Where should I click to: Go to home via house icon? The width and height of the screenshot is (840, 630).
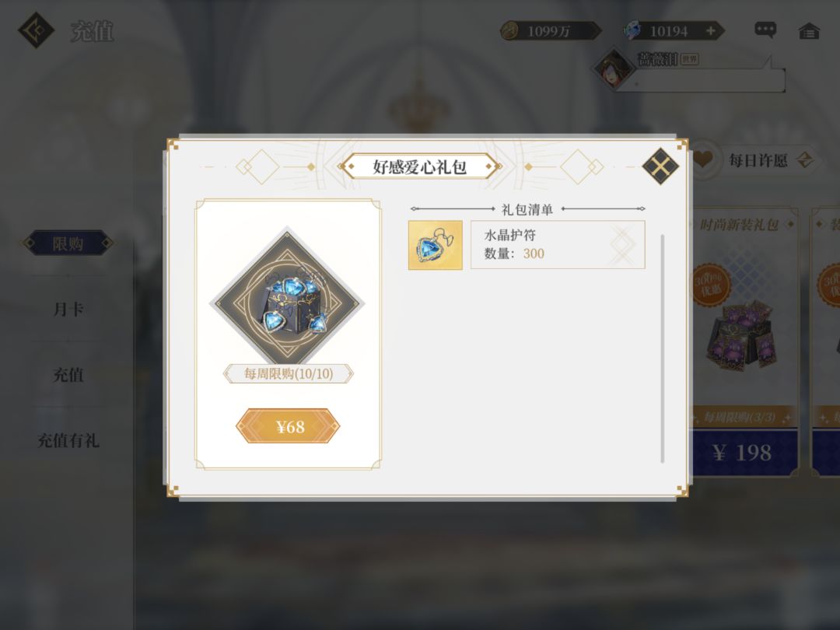809,31
